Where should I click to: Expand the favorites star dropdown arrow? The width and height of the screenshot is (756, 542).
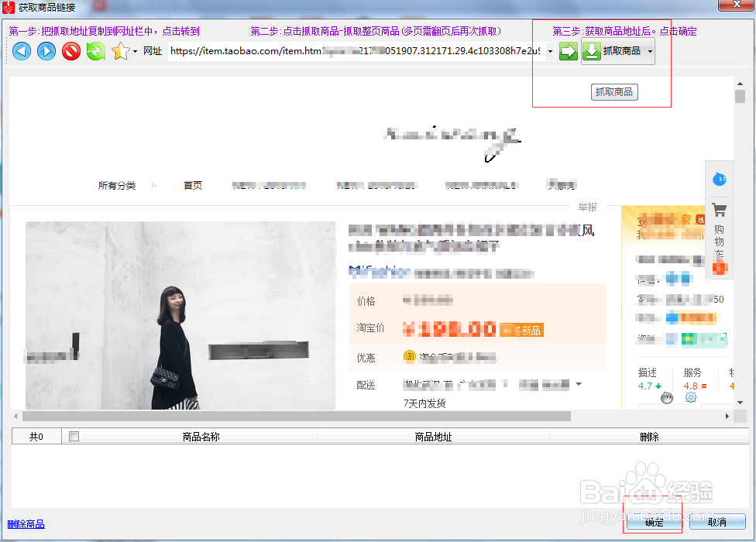point(135,52)
